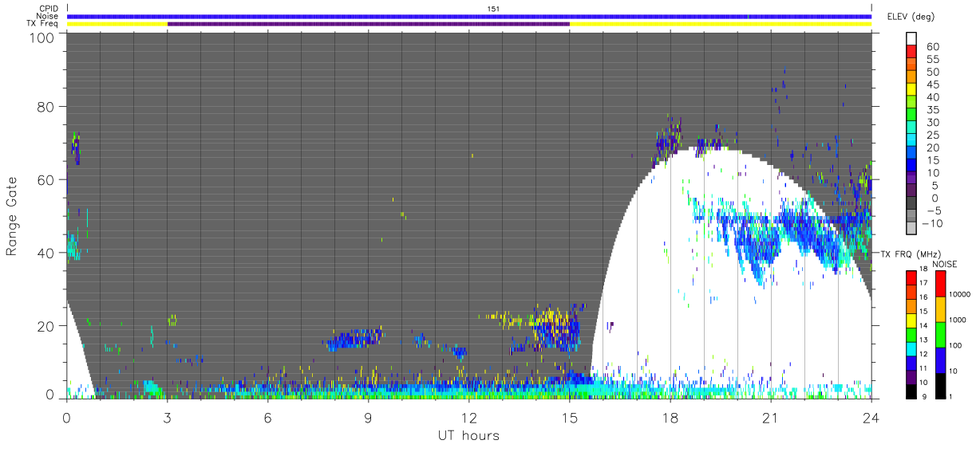This screenshot has width=980, height=452.
Task: Click the orange swatch in the NOISE colorbar
Action: point(940,309)
